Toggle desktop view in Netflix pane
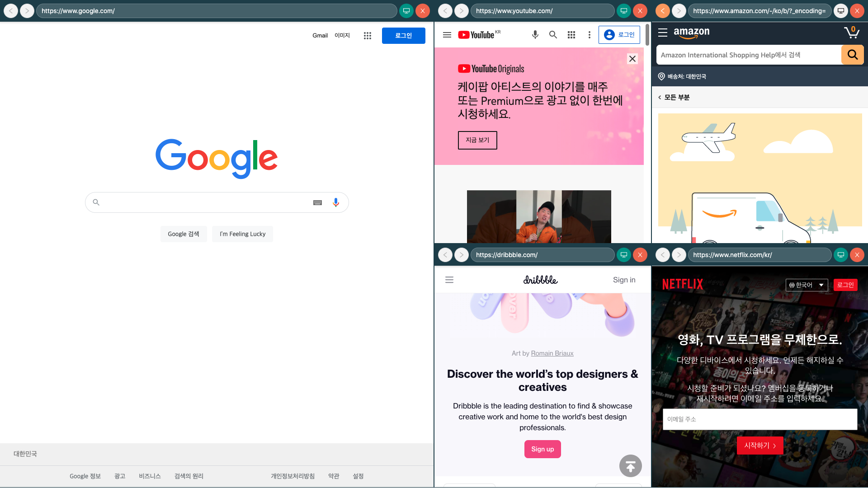 [841, 255]
